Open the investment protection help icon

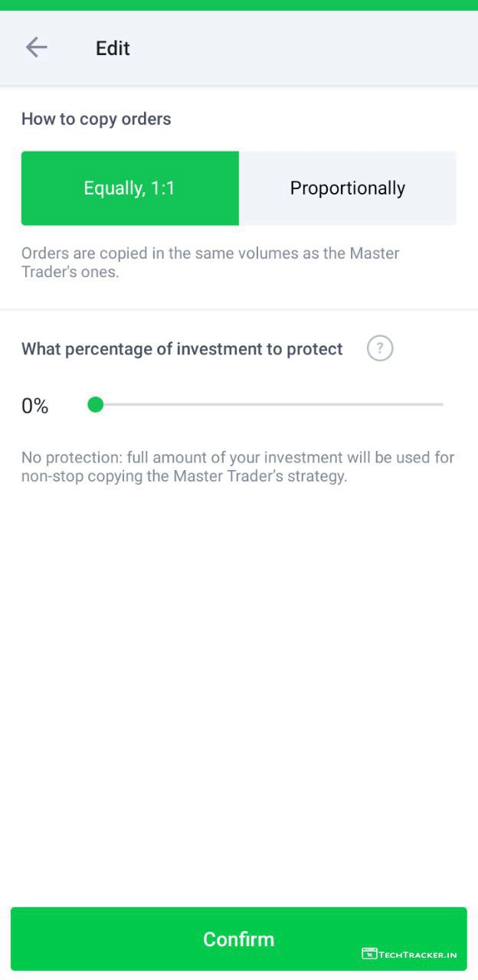coord(380,348)
